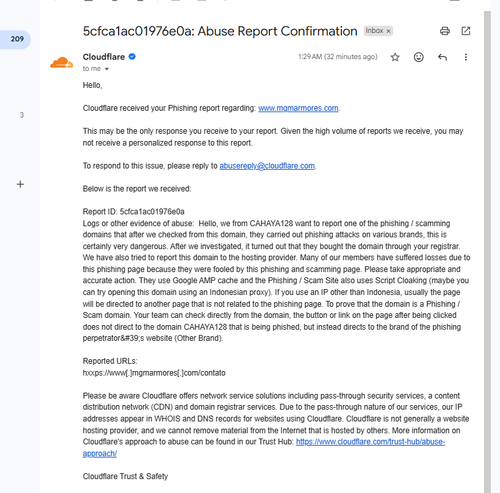Open email in new window icon
The width and height of the screenshot is (500, 493).
466,31
